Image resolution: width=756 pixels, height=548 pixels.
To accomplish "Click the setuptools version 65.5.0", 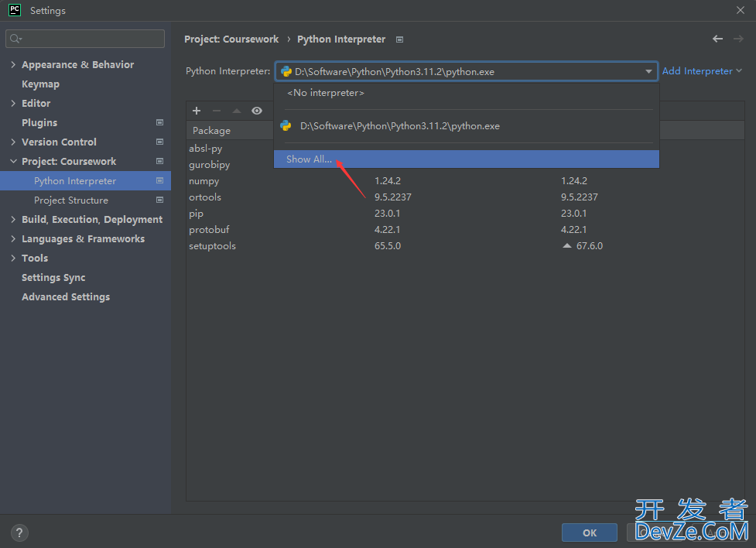I will (x=388, y=245).
